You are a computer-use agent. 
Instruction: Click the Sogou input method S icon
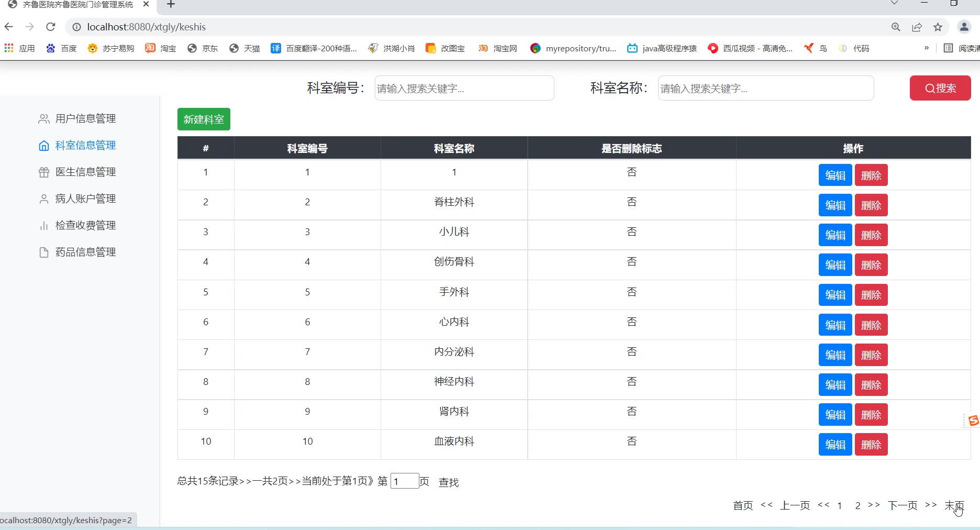tap(973, 421)
